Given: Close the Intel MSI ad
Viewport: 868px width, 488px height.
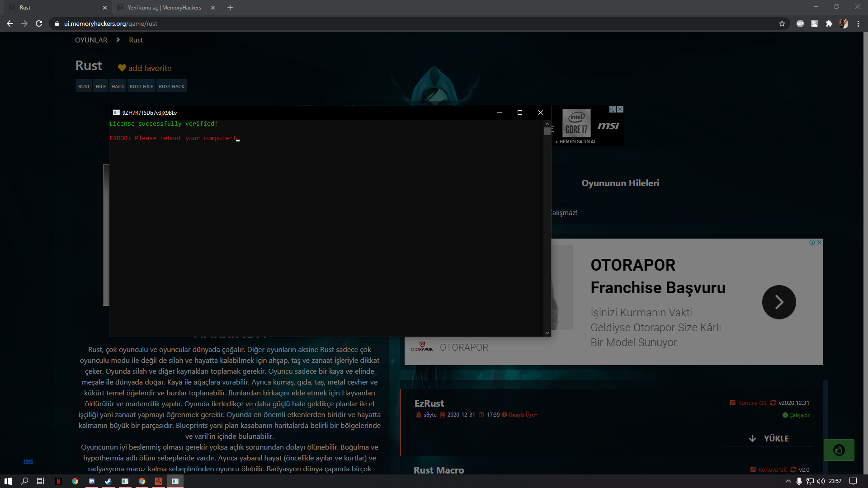Looking at the screenshot, I should pos(620,109).
